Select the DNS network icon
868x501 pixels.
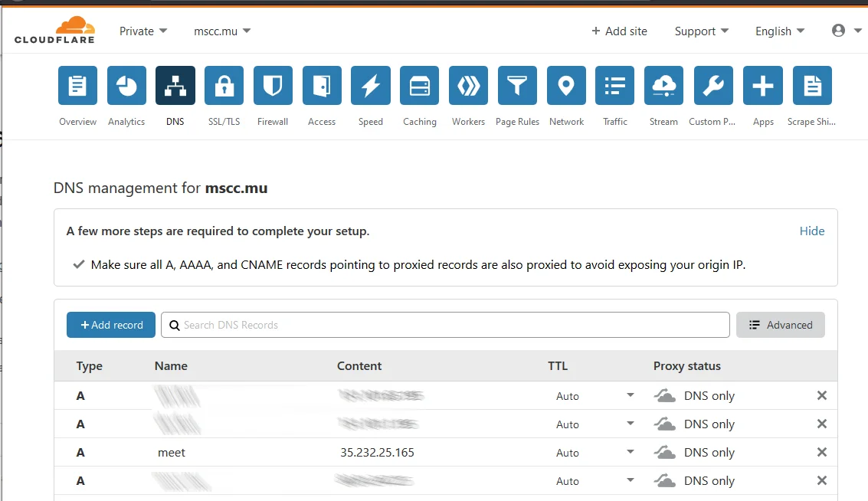(175, 85)
